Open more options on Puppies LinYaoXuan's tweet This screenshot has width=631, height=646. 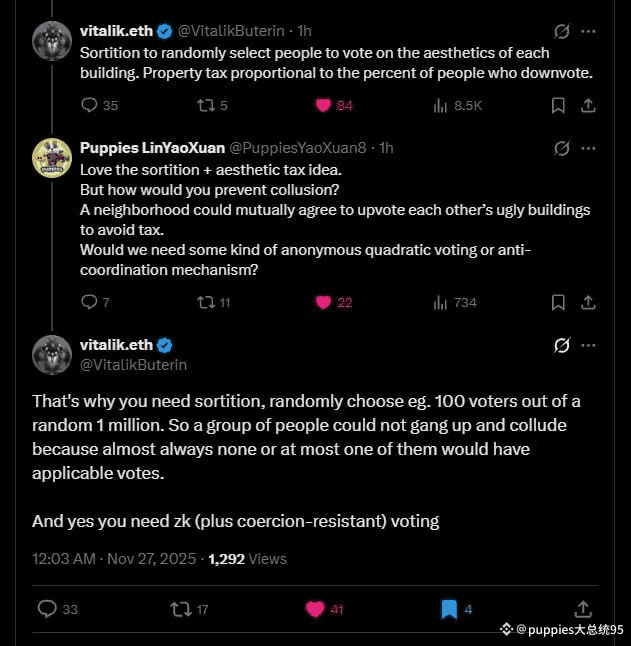589,148
